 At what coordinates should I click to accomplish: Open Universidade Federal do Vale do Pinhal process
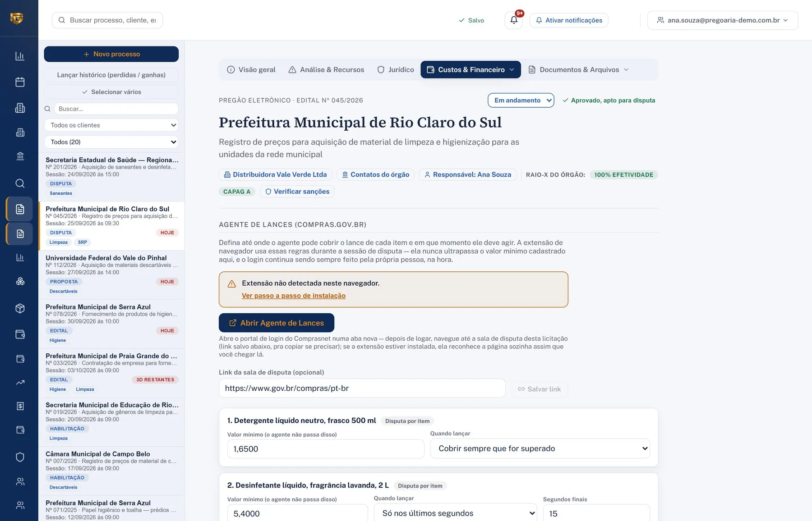111,275
